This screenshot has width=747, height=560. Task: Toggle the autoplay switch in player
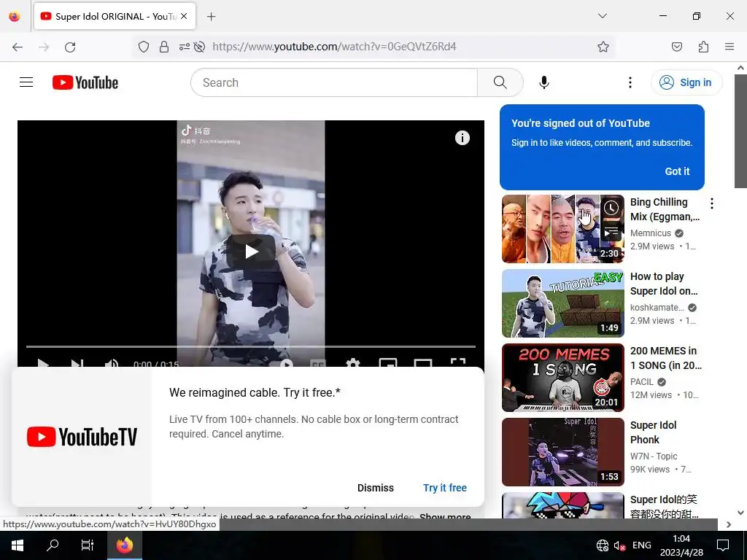click(x=282, y=363)
